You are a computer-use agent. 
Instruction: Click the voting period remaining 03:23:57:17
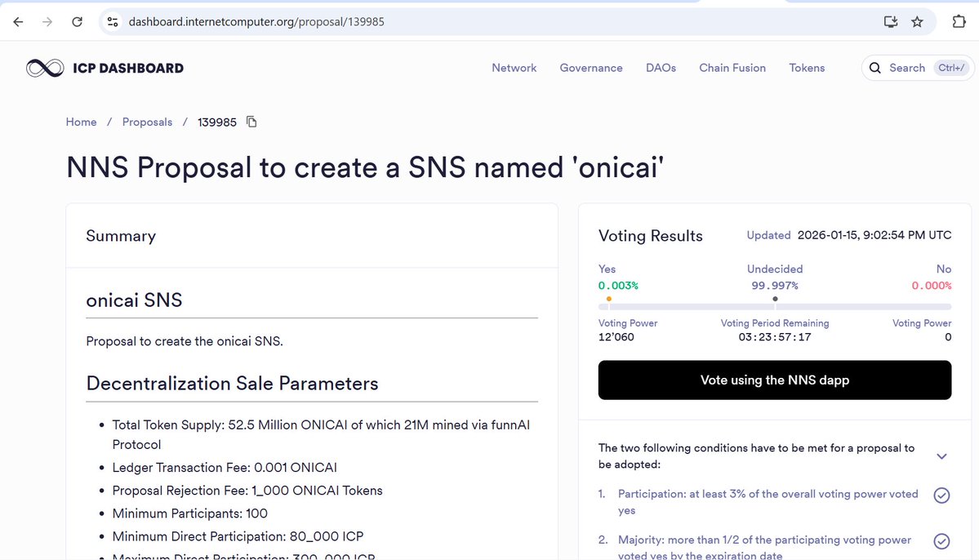point(775,337)
